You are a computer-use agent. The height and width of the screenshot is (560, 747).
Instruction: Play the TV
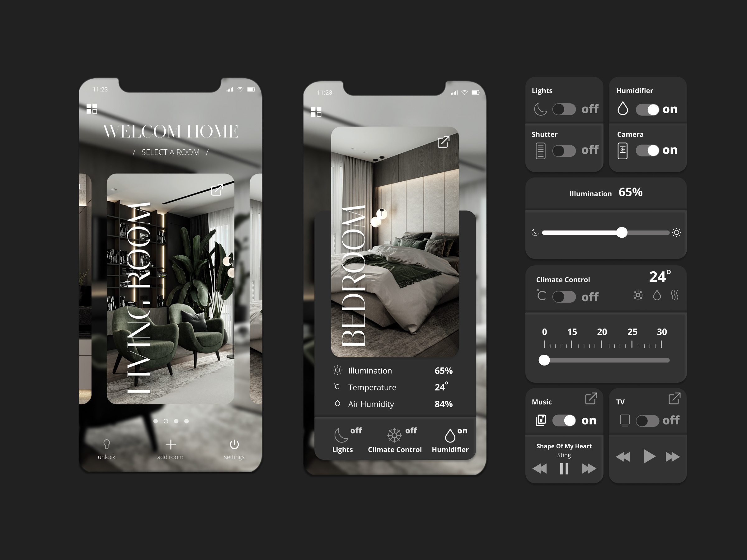(x=649, y=456)
